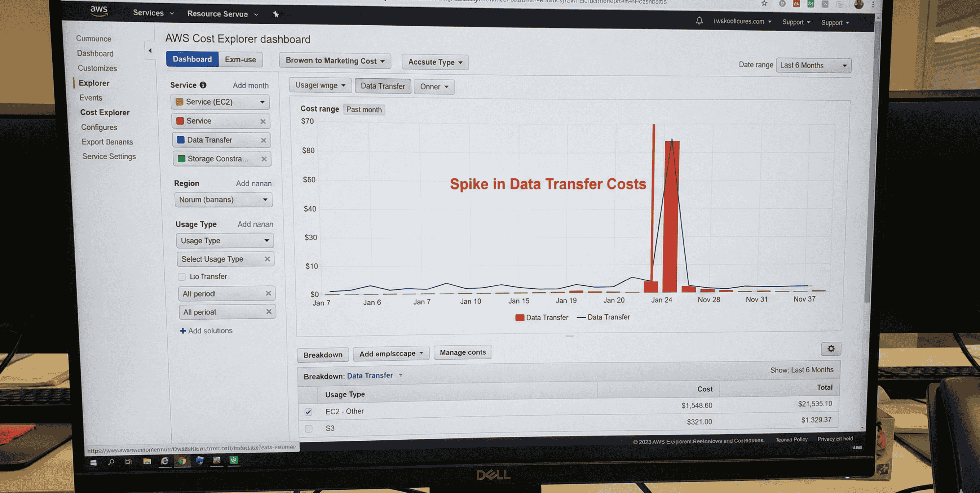Collapse sidebar with the left arrow
This screenshot has width=980, height=493.
pyautogui.click(x=150, y=50)
